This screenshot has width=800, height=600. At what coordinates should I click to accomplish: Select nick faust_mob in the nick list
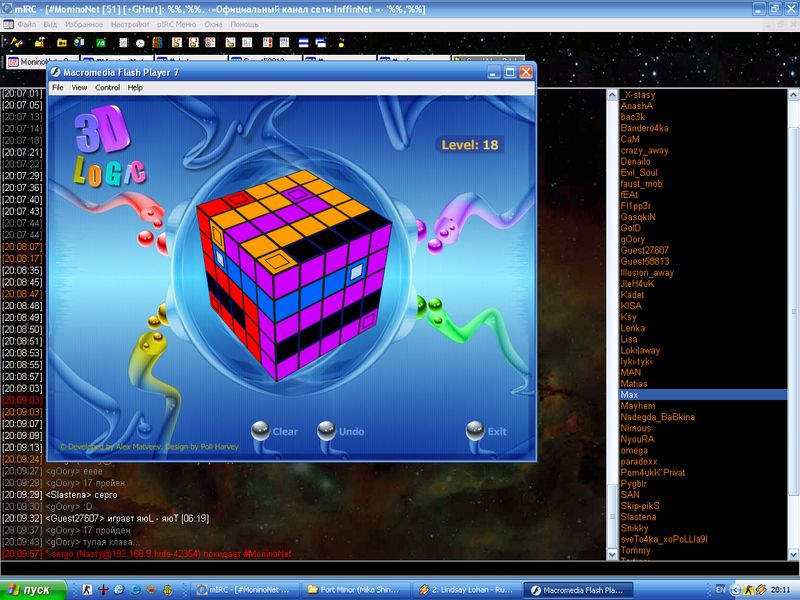click(641, 184)
